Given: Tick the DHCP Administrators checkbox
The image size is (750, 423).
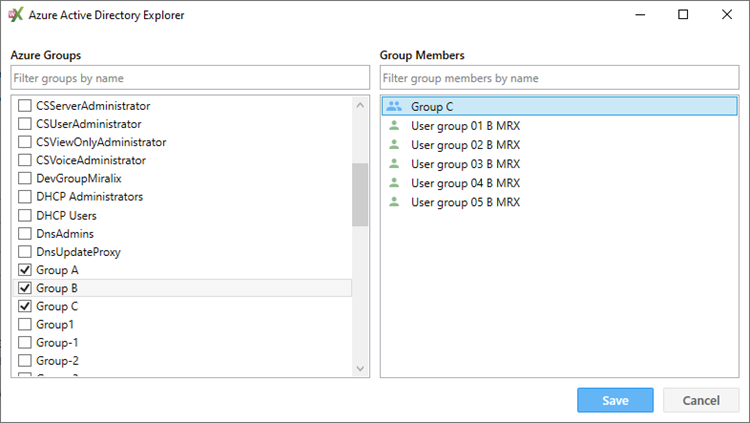Looking at the screenshot, I should [25, 196].
